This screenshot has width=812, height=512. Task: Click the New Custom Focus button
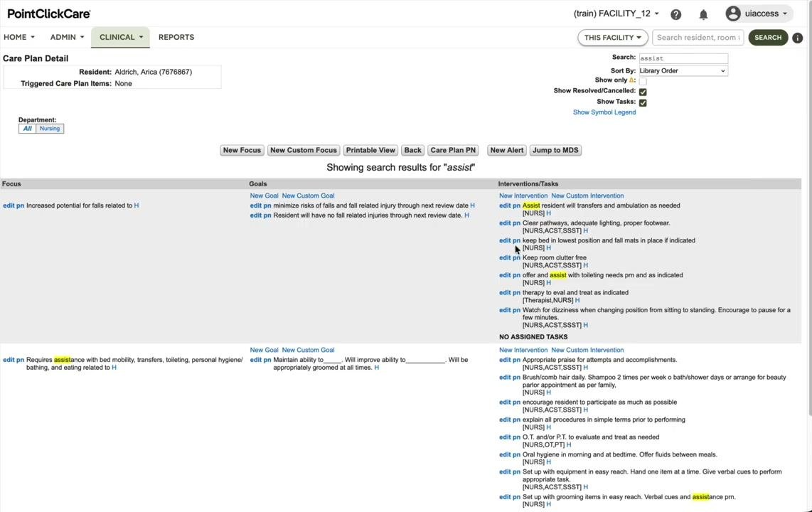click(304, 150)
